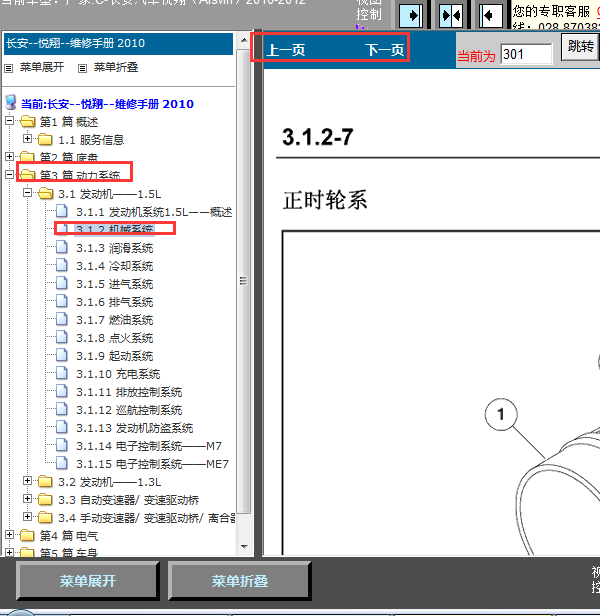Click the top 菜单折叠 link
The image size is (600, 616).
point(116,68)
